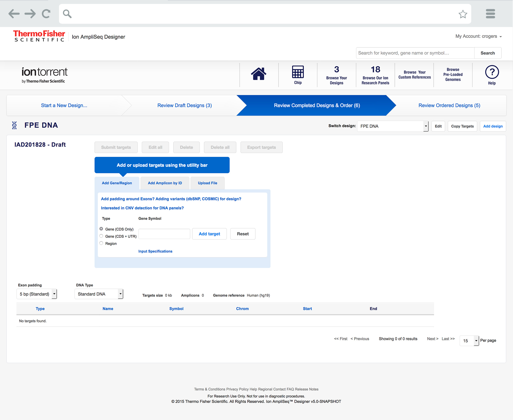Viewport: 513px width, 420px height.
Task: Go to the Home icon
Action: [x=258, y=74]
